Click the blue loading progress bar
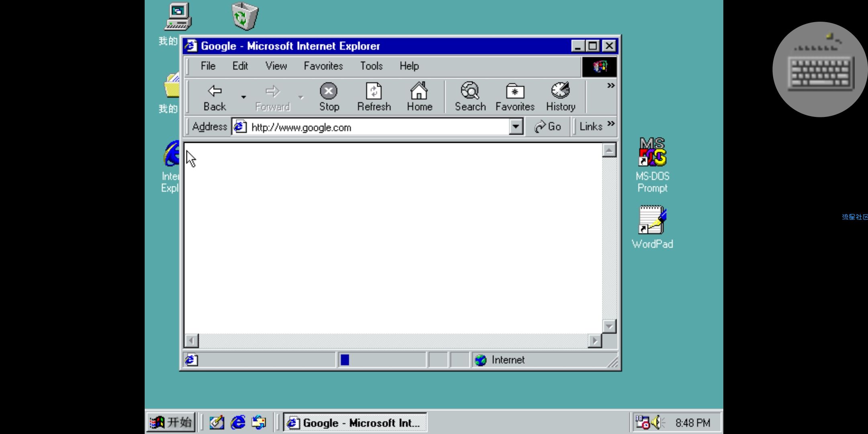Screen dimensions: 868x434 [x=345, y=360]
